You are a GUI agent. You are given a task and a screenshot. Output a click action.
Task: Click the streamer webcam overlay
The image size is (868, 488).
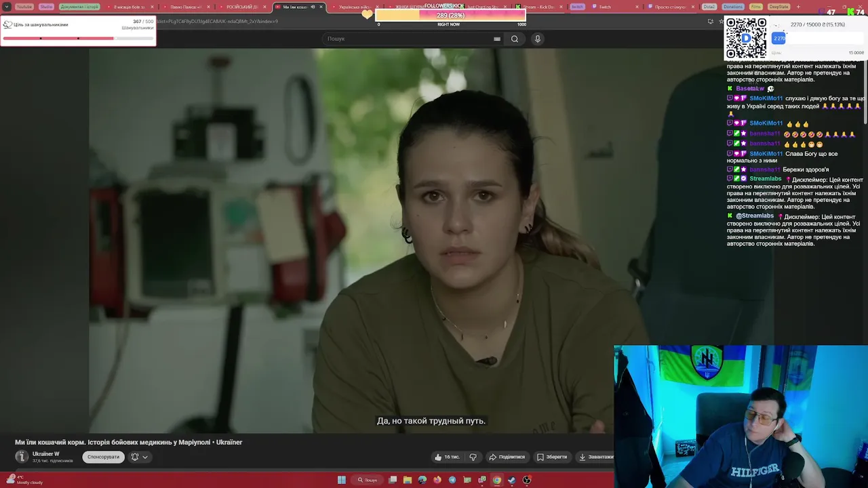tap(741, 417)
